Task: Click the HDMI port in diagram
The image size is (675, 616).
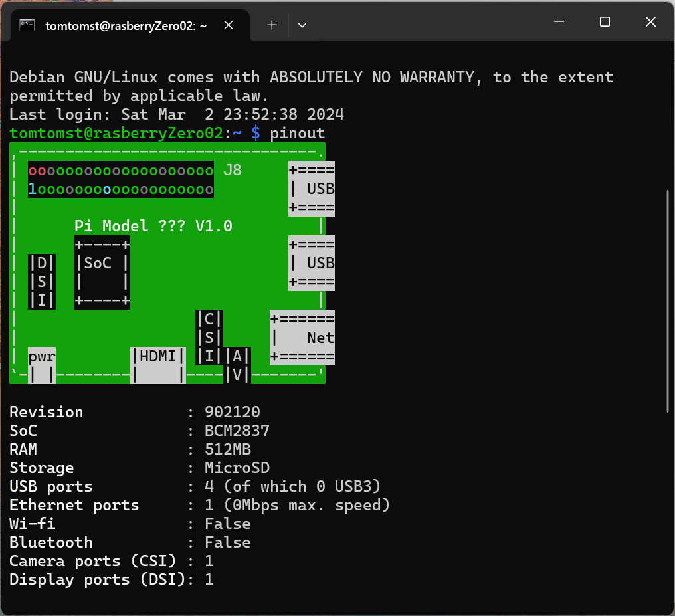Action: point(158,365)
